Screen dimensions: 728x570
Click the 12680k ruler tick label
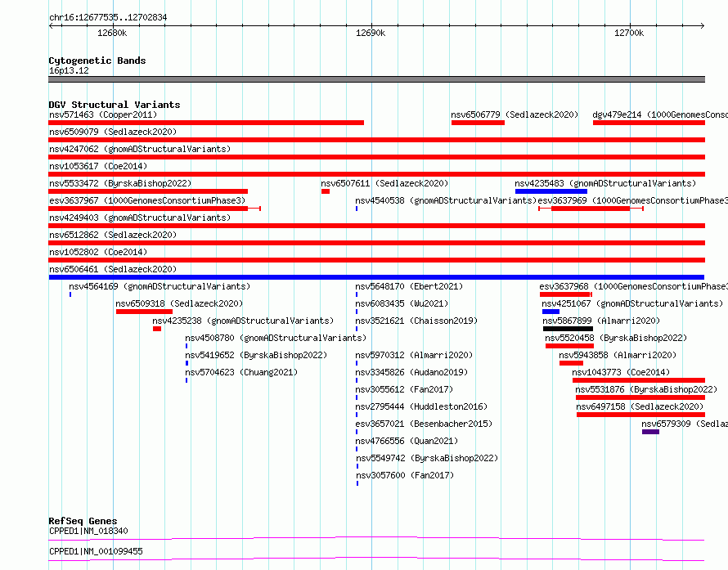click(x=112, y=33)
